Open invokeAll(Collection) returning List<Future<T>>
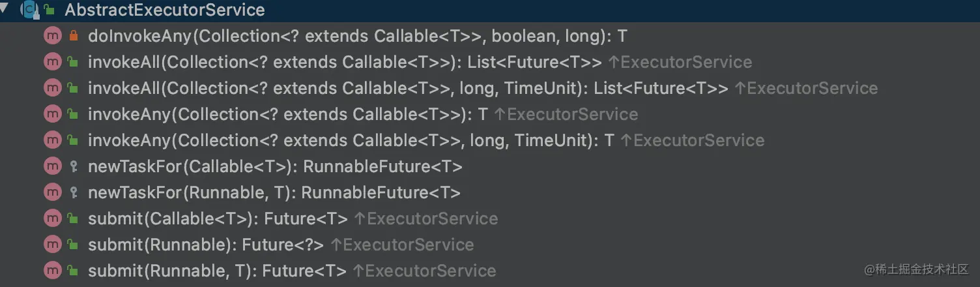Screen dimensions: 980x287 coord(345,62)
